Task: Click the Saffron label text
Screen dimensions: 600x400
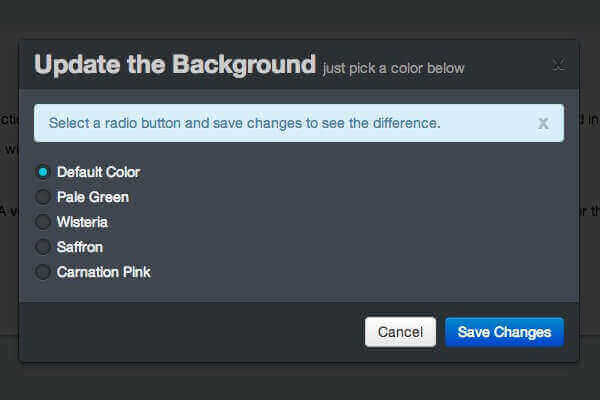Action: [80, 247]
